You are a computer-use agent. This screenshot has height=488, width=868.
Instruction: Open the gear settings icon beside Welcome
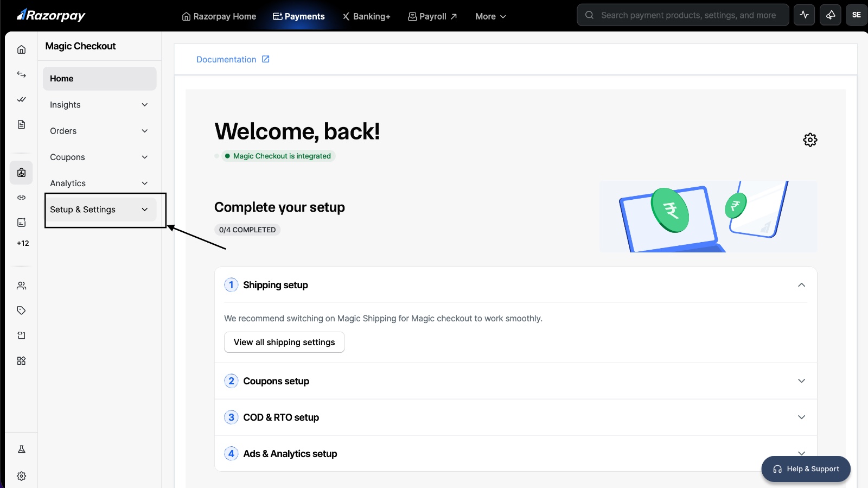click(x=809, y=140)
